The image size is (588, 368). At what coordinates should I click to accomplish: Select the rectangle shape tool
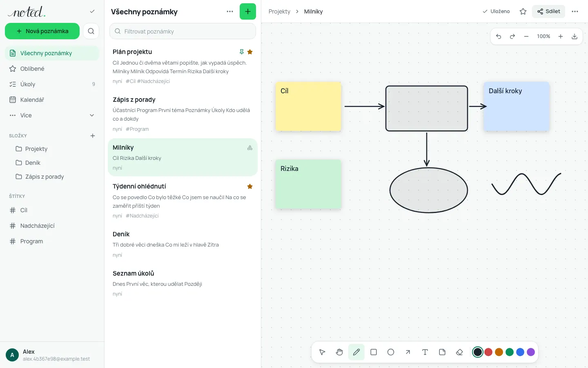coord(374,352)
